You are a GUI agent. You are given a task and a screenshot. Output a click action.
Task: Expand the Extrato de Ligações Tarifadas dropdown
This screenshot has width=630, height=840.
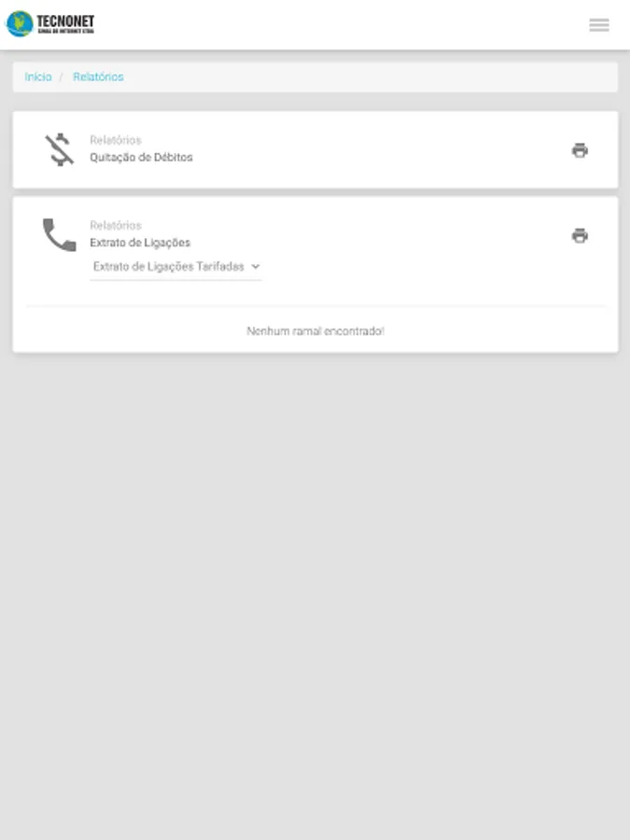(x=175, y=267)
